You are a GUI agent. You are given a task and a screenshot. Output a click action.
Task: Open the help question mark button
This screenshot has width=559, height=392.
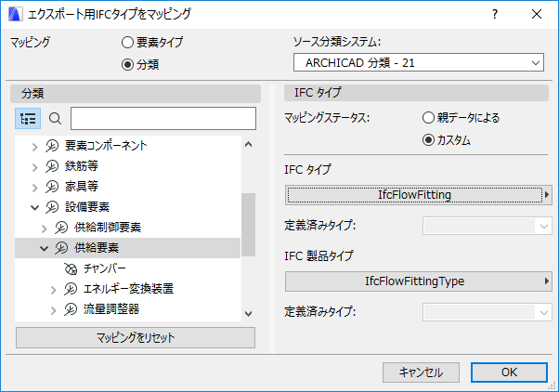pos(495,14)
